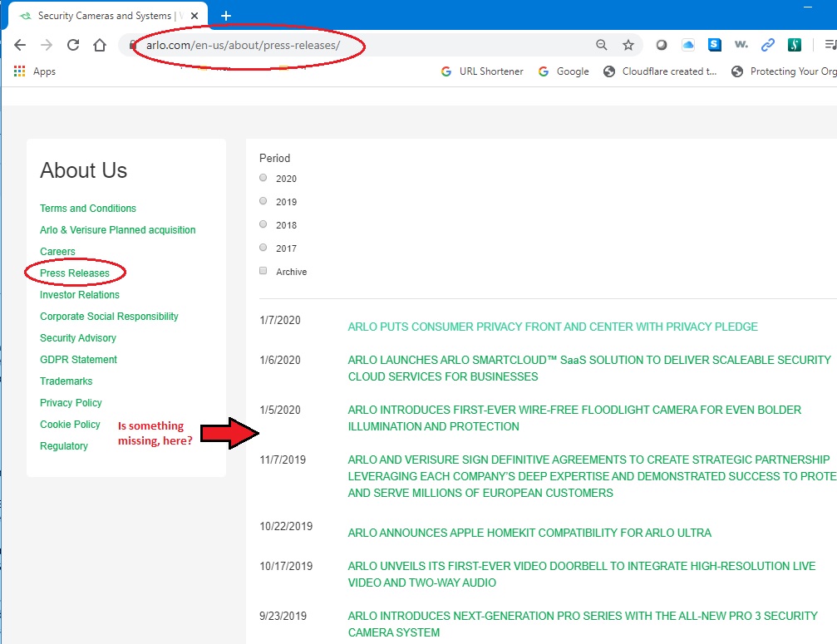Go to the browser home page icon
The width and height of the screenshot is (837, 644).
point(100,46)
